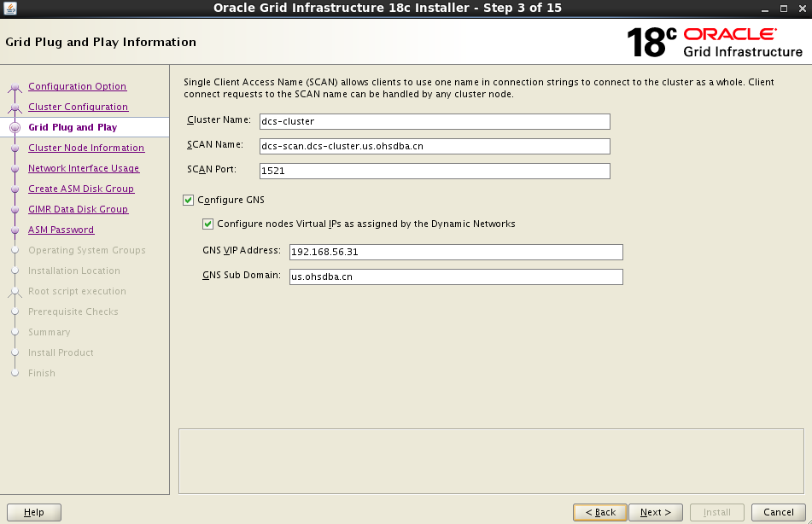Minimize the installer window
This screenshot has height=524, width=812.
[765, 9]
